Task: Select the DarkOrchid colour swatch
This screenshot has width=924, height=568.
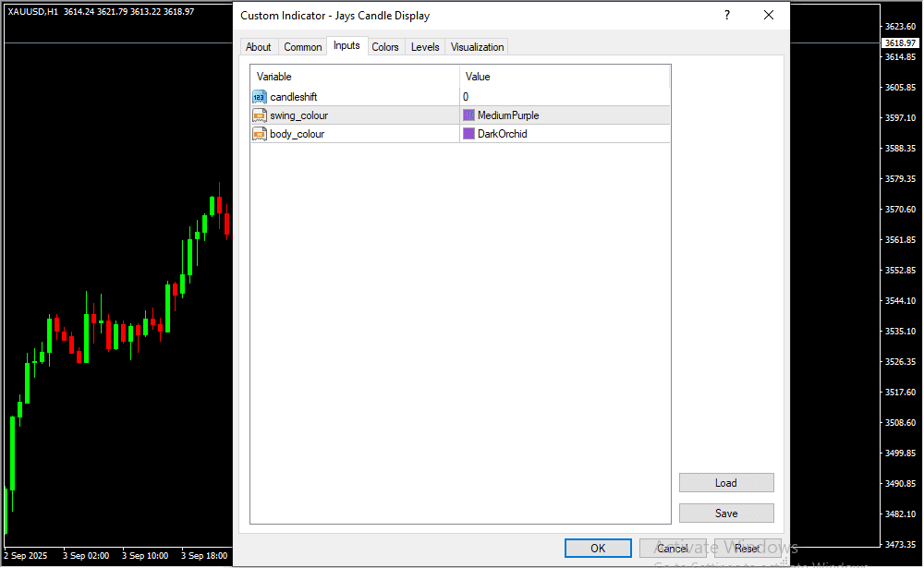Action: [468, 134]
